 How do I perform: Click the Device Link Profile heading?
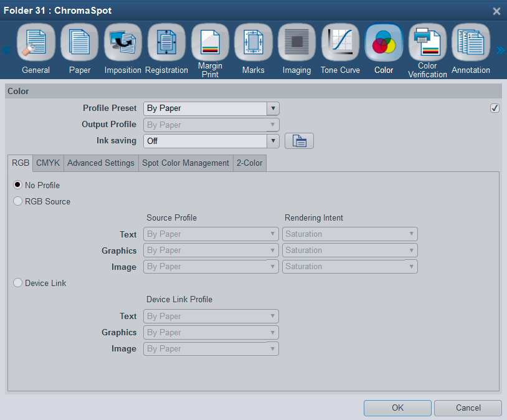179,299
